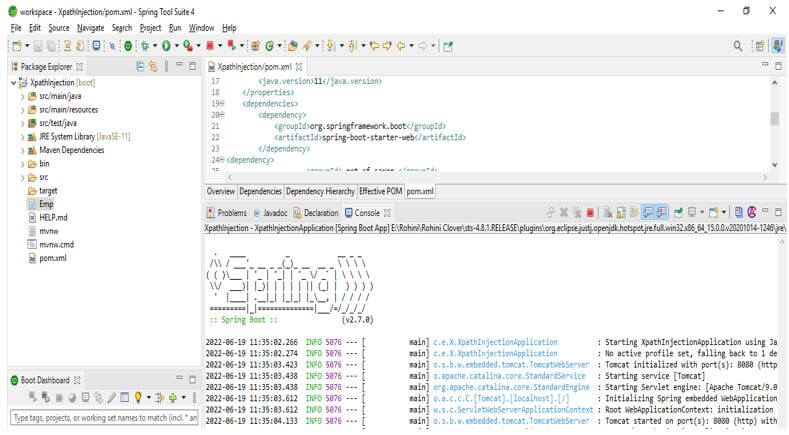Open the Source menu
This screenshot has width=789, height=435.
(x=59, y=28)
